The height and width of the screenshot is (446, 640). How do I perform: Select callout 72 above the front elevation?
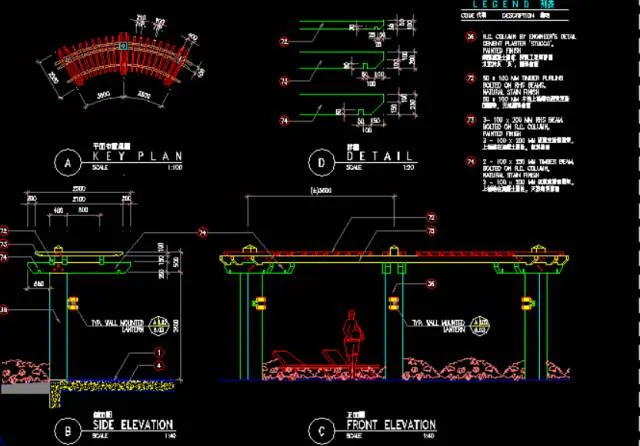(x=431, y=217)
